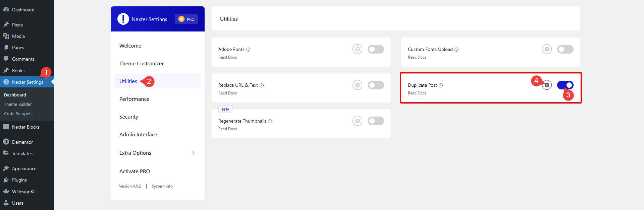The image size is (644, 210).
Task: Open Read Docs under Custom Fonts Upload
Action: (x=417, y=57)
